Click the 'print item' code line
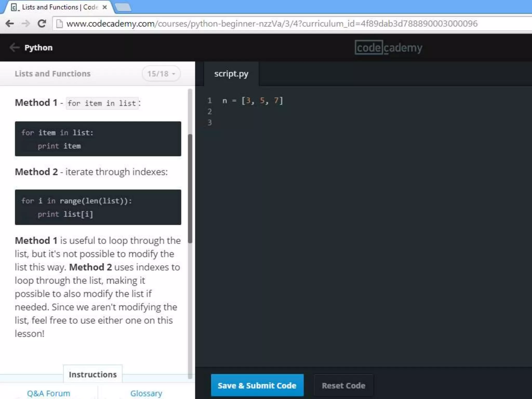The image size is (532, 399). click(x=59, y=146)
